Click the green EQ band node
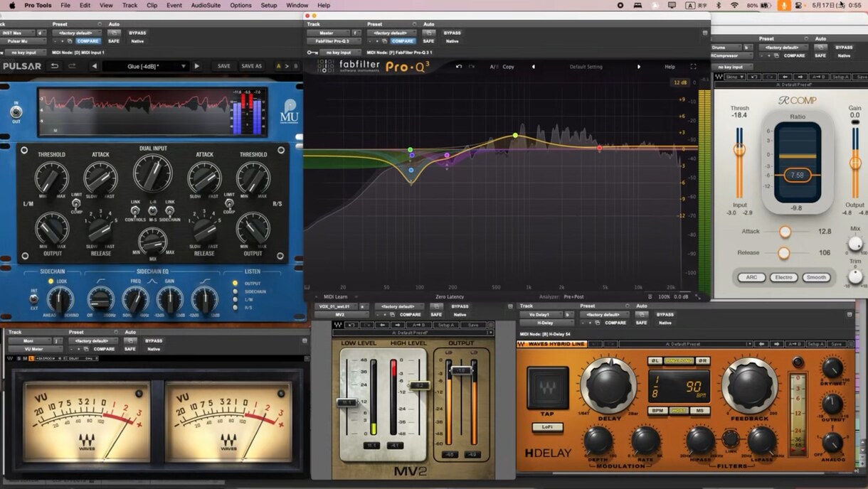This screenshot has height=489, width=868. pos(411,150)
